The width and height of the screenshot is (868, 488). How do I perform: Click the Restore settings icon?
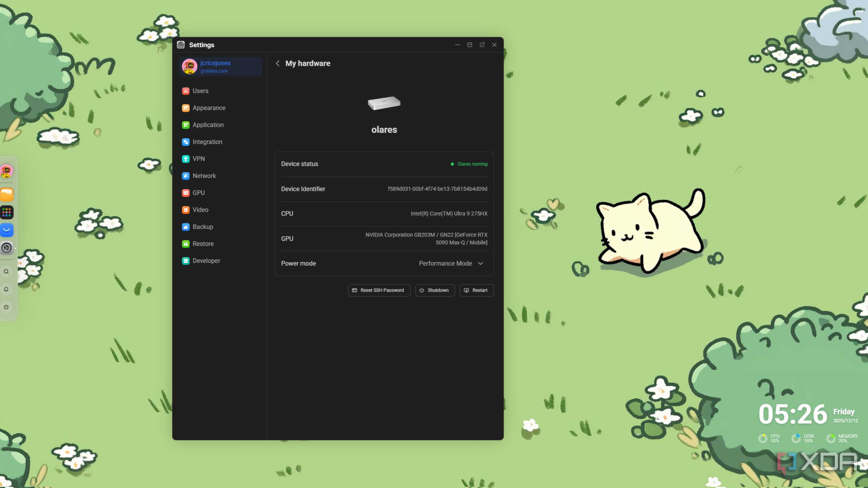pyautogui.click(x=186, y=244)
